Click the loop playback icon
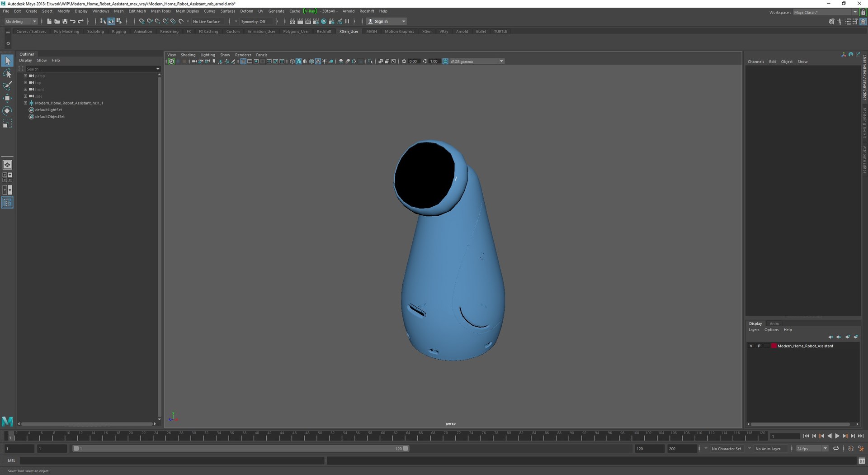 (x=836, y=449)
